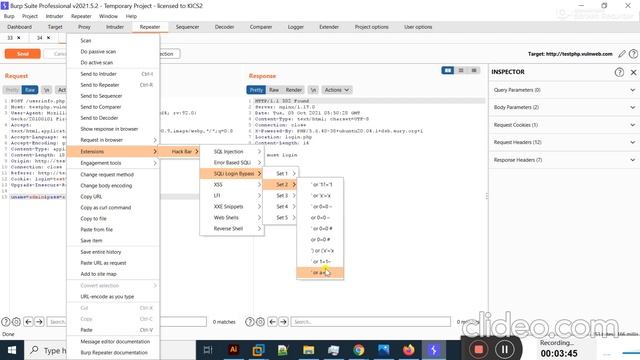Go to previous response search match
Viewport: 640px width, 360px height.
(272, 322)
